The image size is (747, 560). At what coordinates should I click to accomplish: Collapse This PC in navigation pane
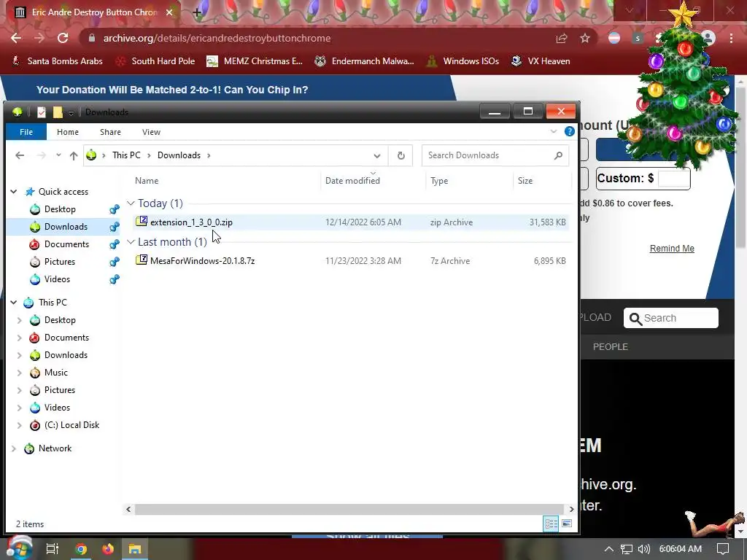coord(14,303)
